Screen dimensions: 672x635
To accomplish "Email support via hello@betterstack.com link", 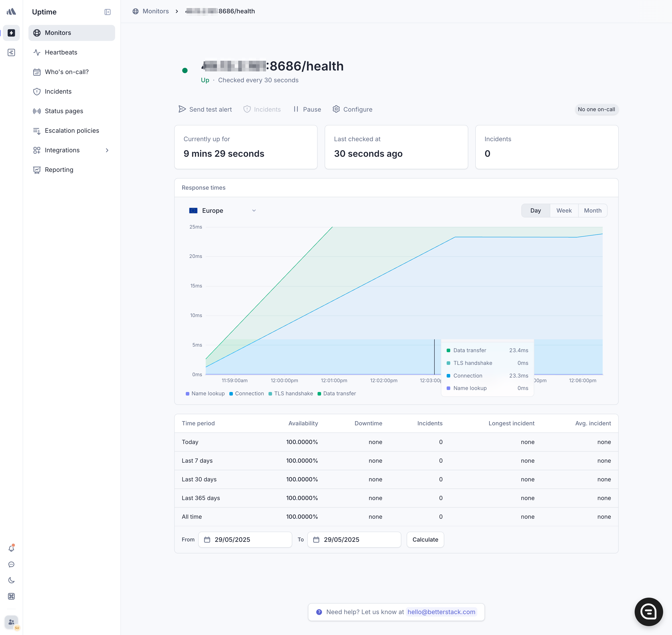I will [x=442, y=612].
